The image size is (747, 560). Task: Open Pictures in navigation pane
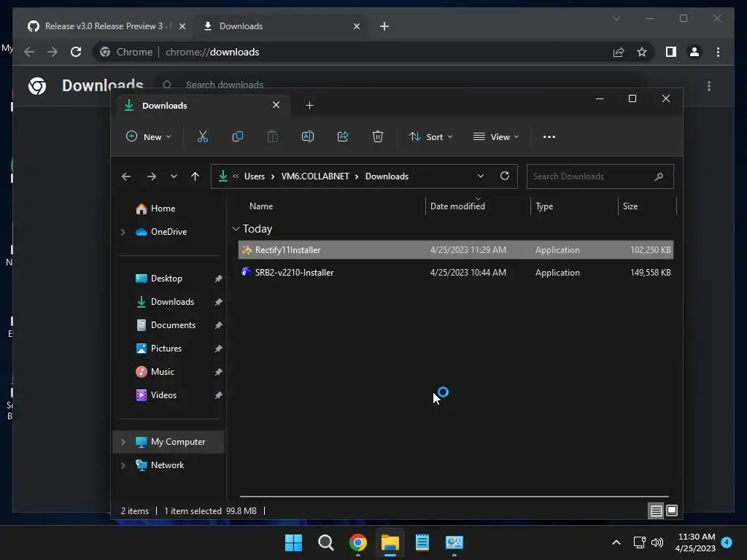166,349
